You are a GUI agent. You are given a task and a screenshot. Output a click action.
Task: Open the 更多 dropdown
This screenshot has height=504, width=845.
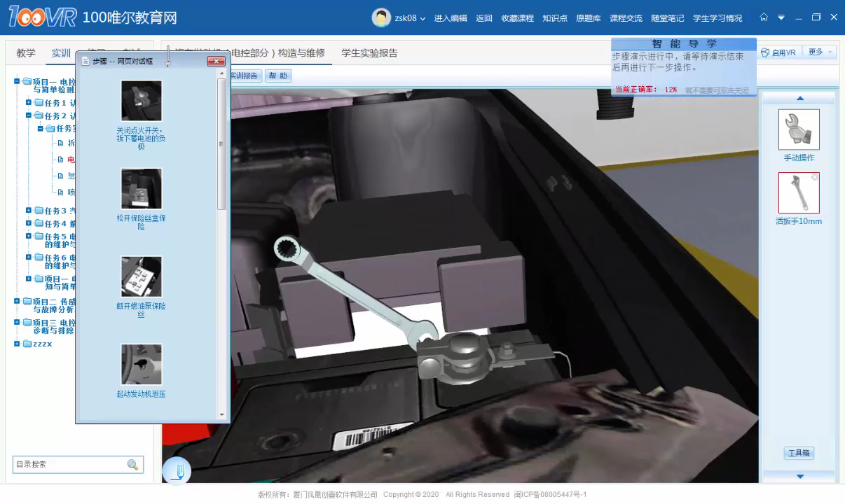[820, 52]
